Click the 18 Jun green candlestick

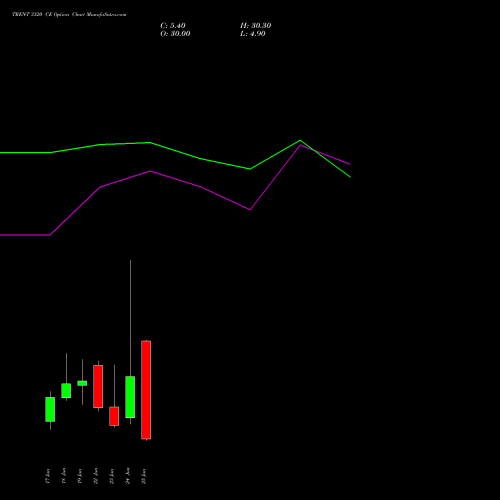[66, 390]
